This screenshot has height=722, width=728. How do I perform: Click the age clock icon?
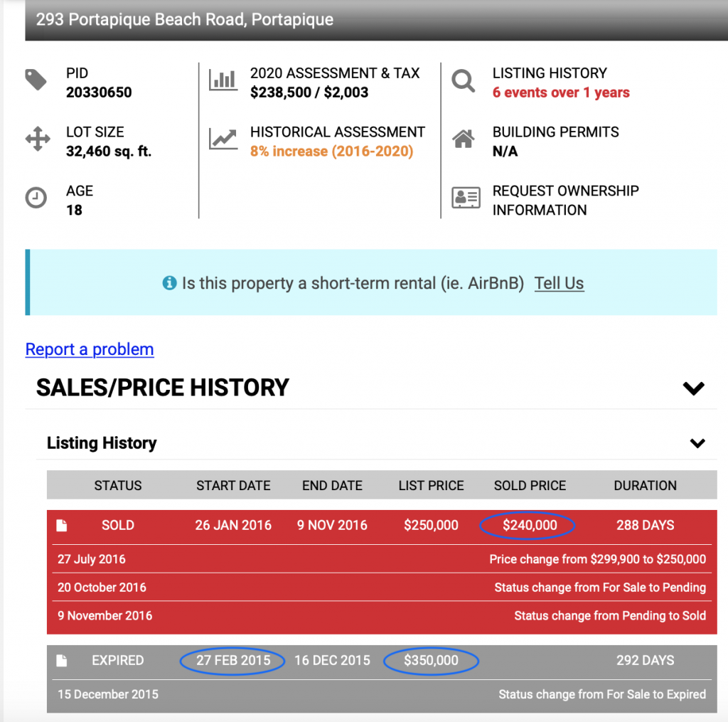click(x=36, y=198)
